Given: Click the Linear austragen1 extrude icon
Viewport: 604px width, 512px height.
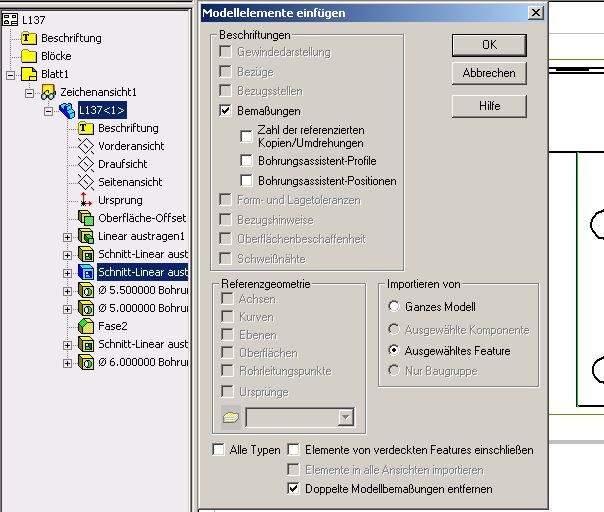Looking at the screenshot, I should point(86,236).
